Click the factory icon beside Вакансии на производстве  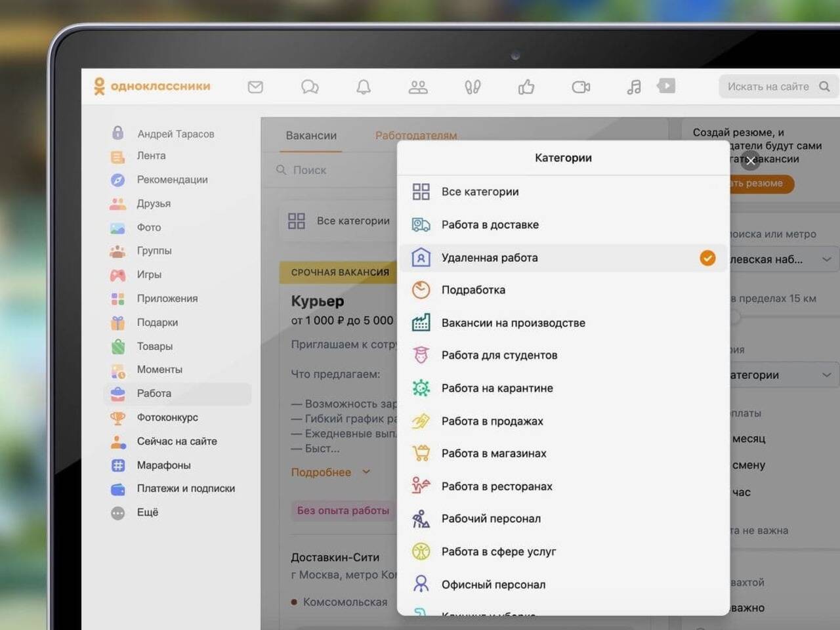coord(421,322)
